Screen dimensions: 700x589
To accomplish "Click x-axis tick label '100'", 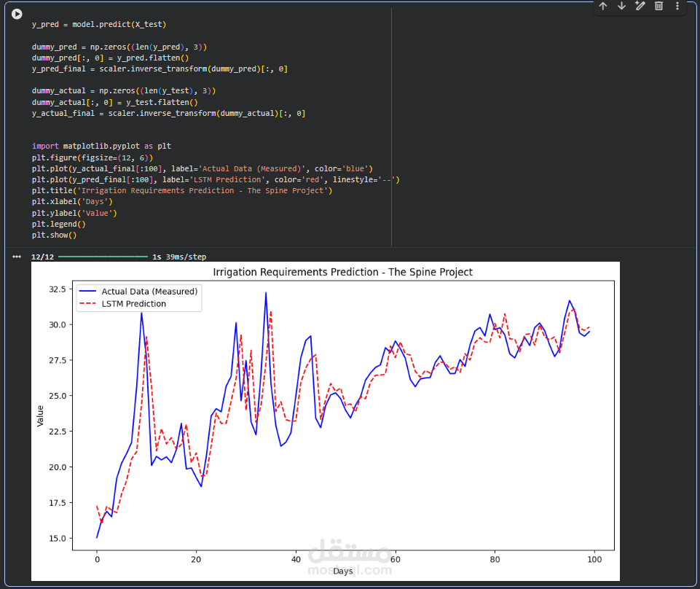I will (594, 560).
